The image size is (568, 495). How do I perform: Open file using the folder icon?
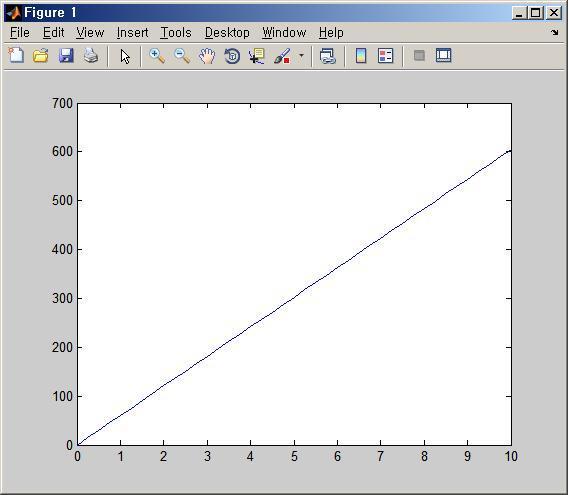pyautogui.click(x=41, y=56)
